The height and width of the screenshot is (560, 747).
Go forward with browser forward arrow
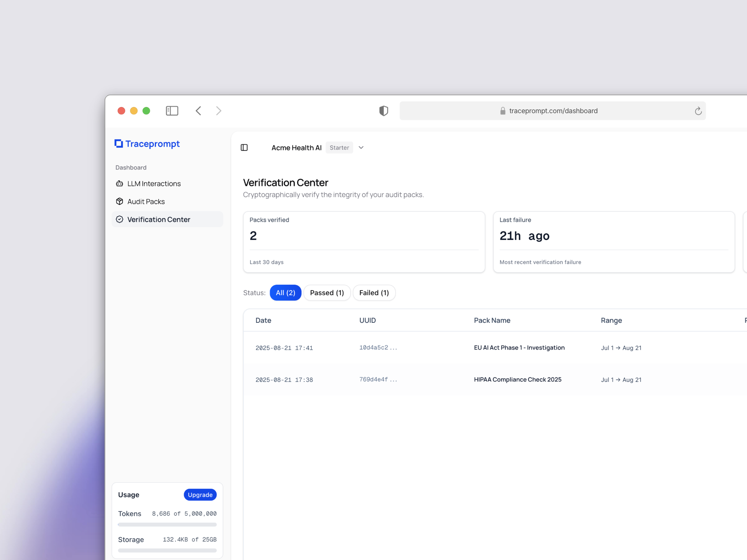pyautogui.click(x=219, y=111)
